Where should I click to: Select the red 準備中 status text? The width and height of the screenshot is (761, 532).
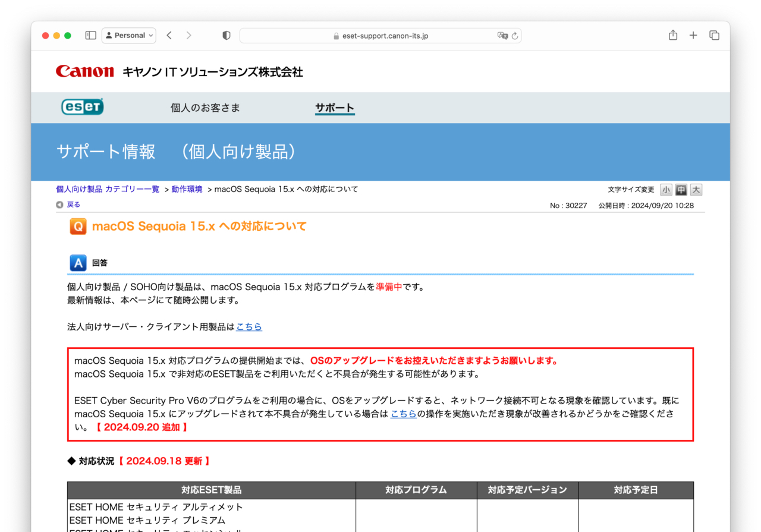coord(389,287)
